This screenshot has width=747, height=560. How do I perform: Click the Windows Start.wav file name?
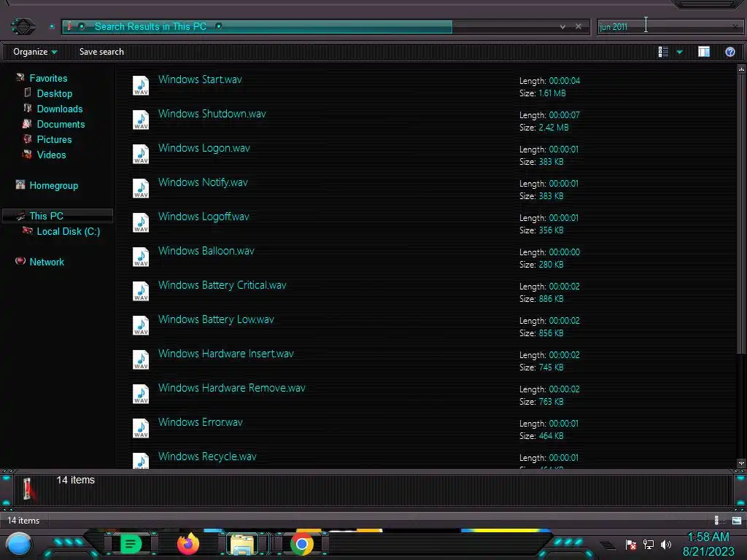tap(200, 79)
